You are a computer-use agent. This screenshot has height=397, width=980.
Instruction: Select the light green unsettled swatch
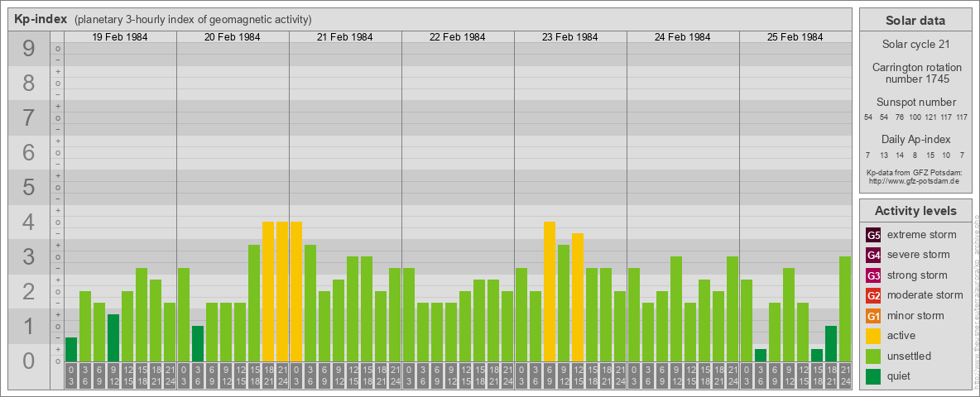[x=873, y=356]
